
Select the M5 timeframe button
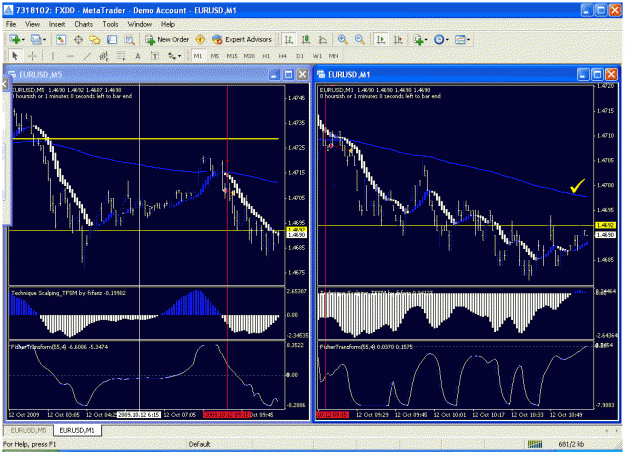(x=215, y=56)
